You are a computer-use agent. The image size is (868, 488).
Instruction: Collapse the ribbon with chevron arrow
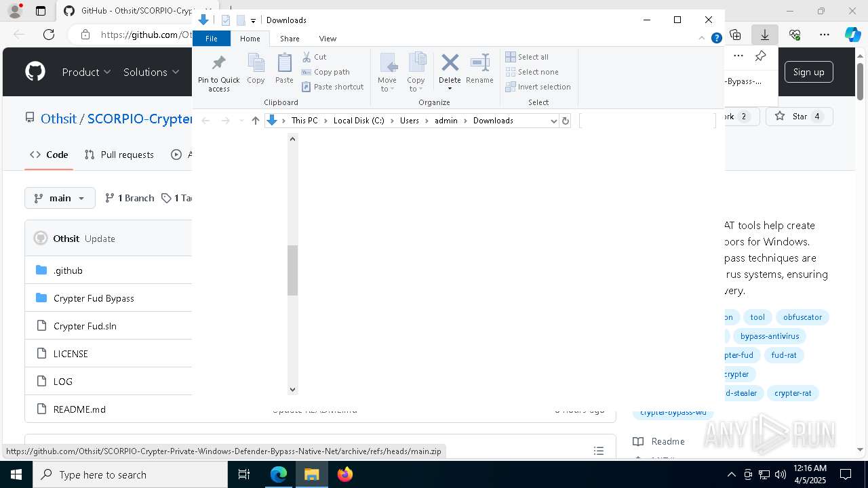tap(703, 39)
